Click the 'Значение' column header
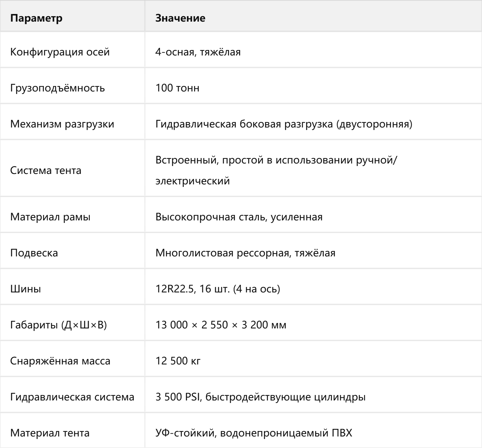 click(x=180, y=18)
